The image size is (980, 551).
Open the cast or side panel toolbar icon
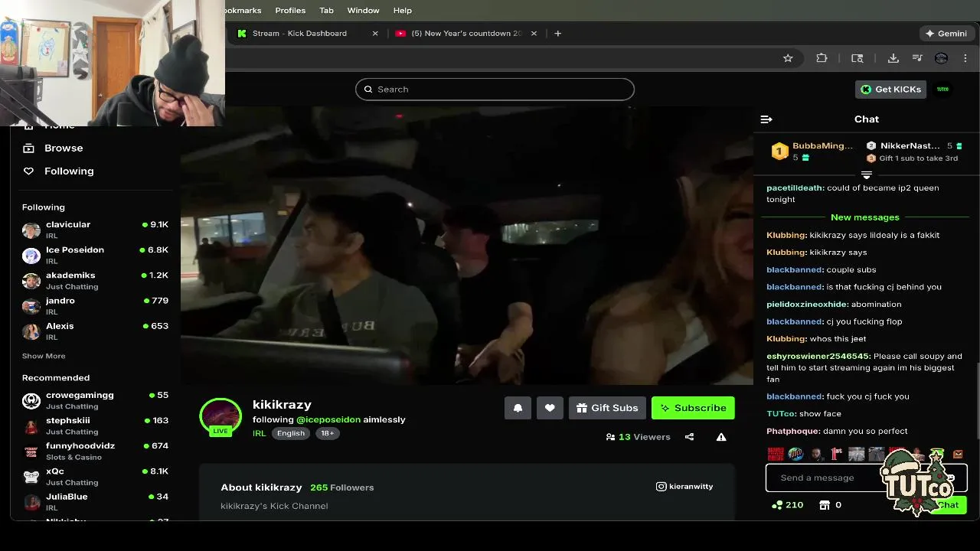point(857,58)
